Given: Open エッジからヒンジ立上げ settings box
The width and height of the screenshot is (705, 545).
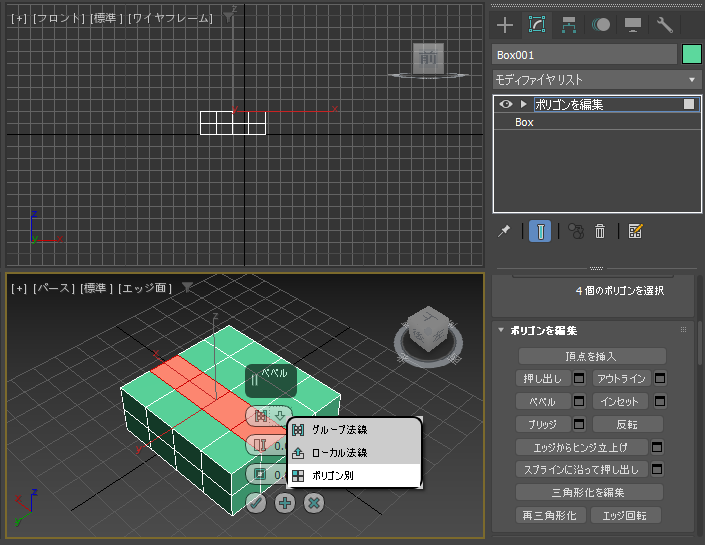Looking at the screenshot, I should click(657, 447).
